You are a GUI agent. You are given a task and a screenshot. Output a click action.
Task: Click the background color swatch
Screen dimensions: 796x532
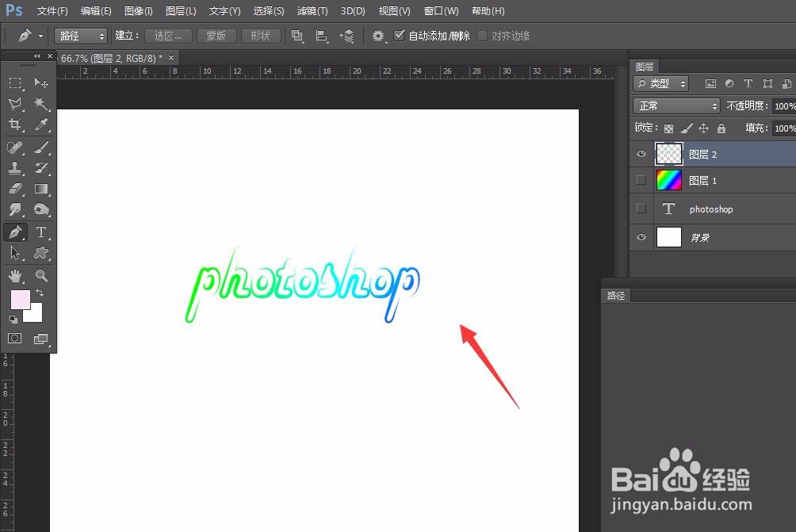click(x=35, y=314)
